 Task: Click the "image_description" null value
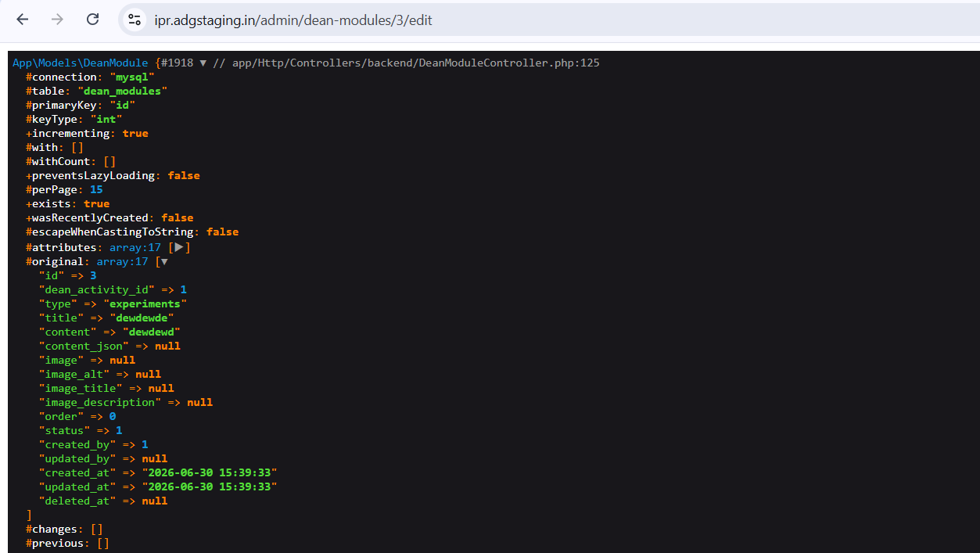tap(199, 402)
